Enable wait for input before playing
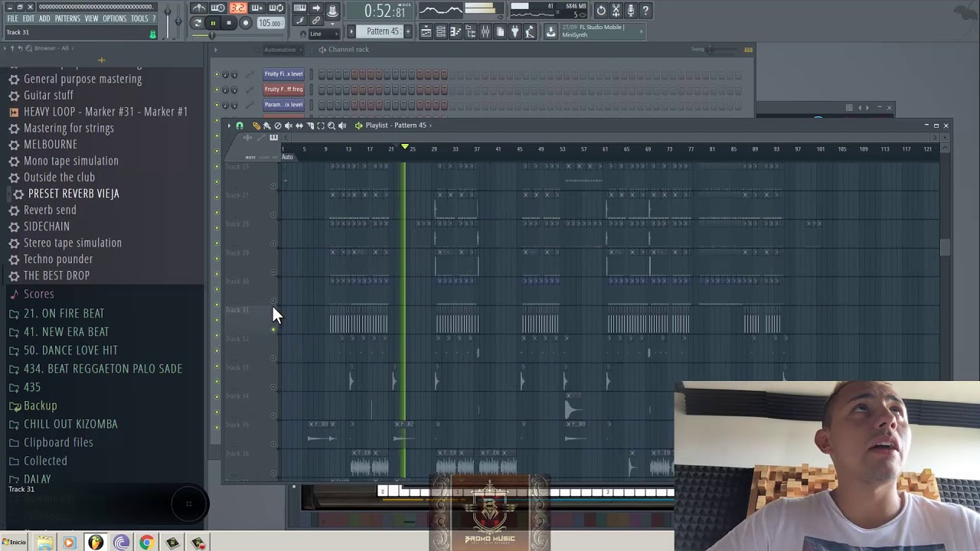980x551 pixels. pos(218,8)
